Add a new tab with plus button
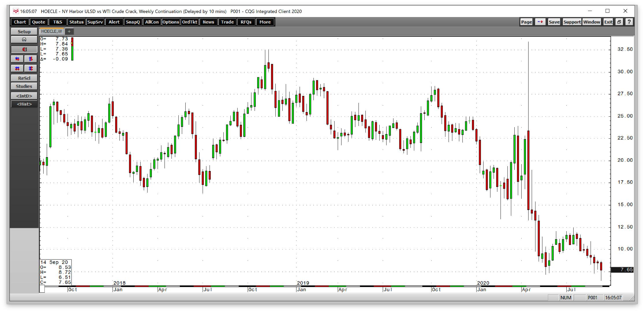644x312 pixels. [x=69, y=31]
